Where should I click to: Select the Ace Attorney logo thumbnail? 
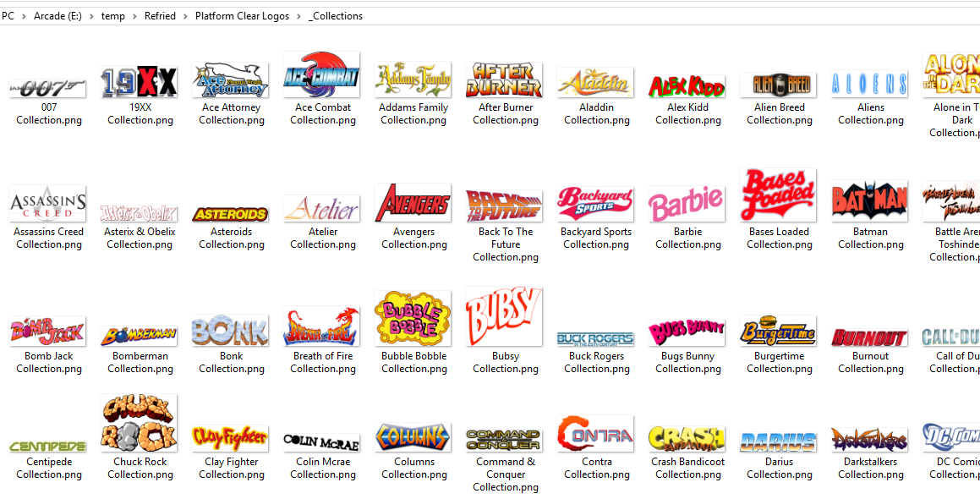(230, 80)
